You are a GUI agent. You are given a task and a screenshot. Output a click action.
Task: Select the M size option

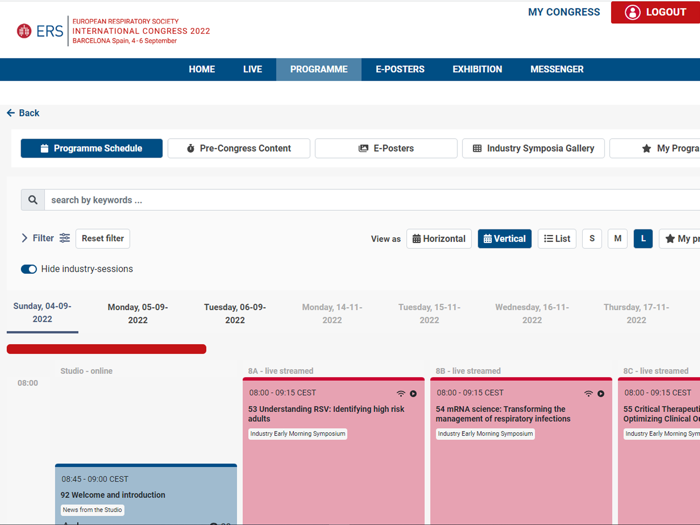coord(617,239)
